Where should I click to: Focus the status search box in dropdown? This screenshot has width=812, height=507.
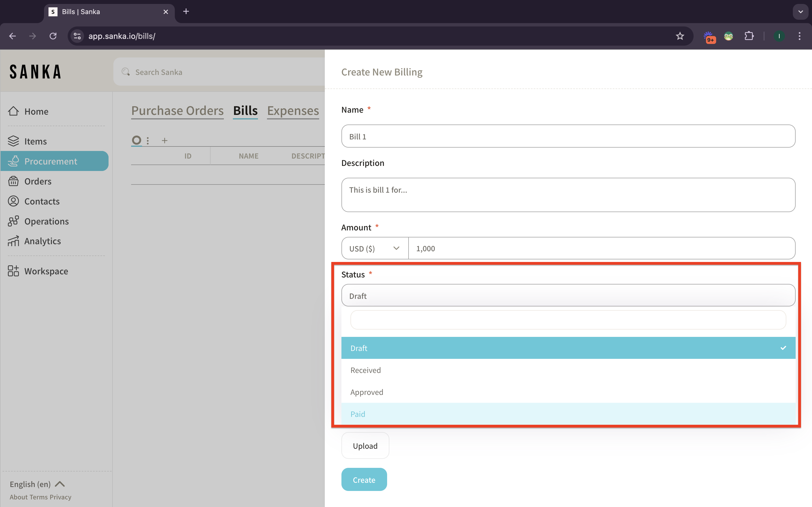(x=568, y=320)
